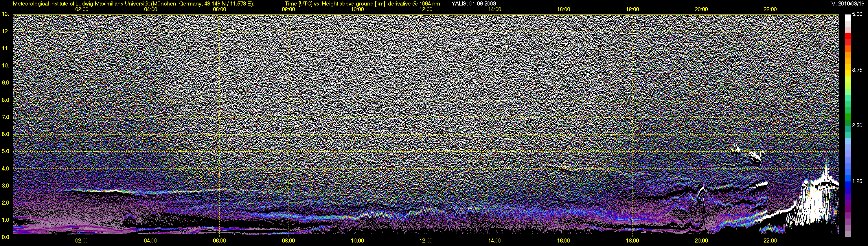This screenshot has width=868, height=246.
Task: Click the 10:00 label on the top time axis
Action: click(x=357, y=10)
